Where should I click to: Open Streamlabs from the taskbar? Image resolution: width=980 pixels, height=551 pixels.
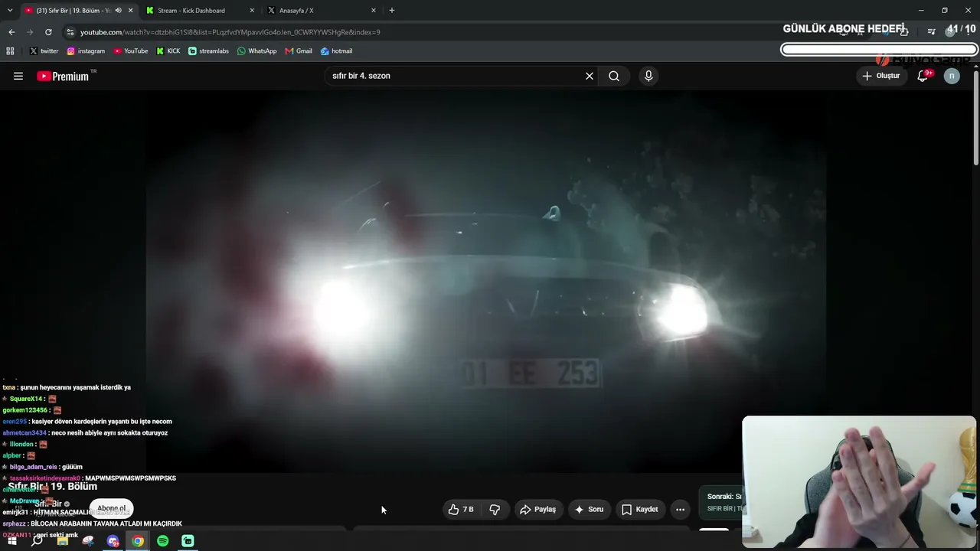click(x=188, y=541)
